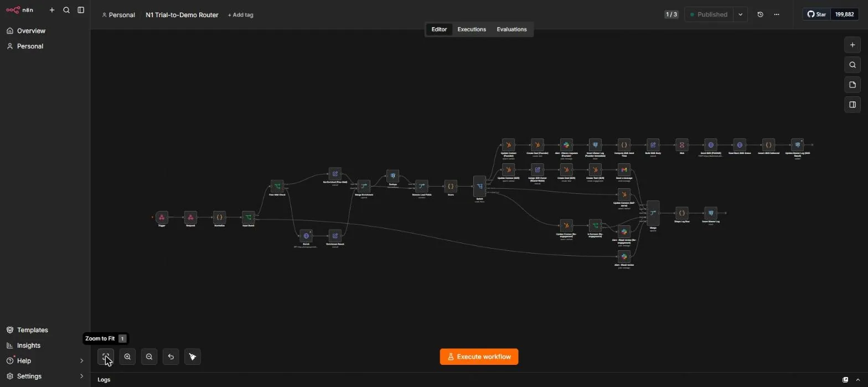Tidy up the workflow nodes
The width and height of the screenshot is (868, 387).
(x=193, y=357)
